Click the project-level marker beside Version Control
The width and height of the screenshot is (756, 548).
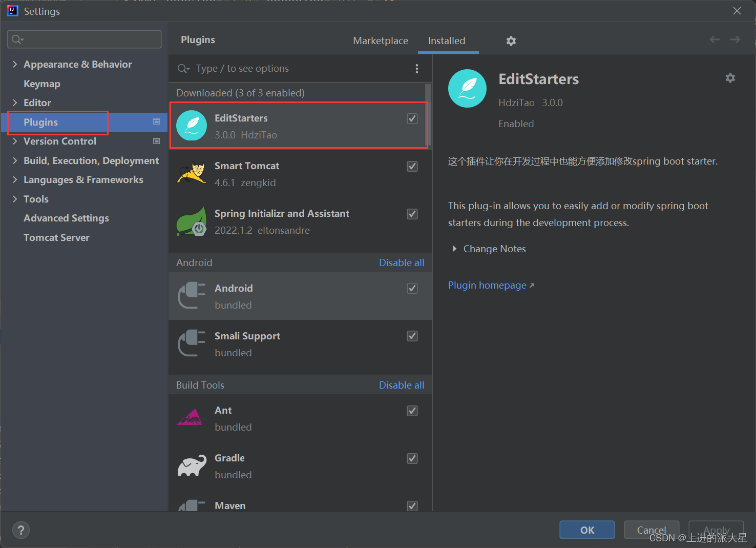click(x=157, y=141)
